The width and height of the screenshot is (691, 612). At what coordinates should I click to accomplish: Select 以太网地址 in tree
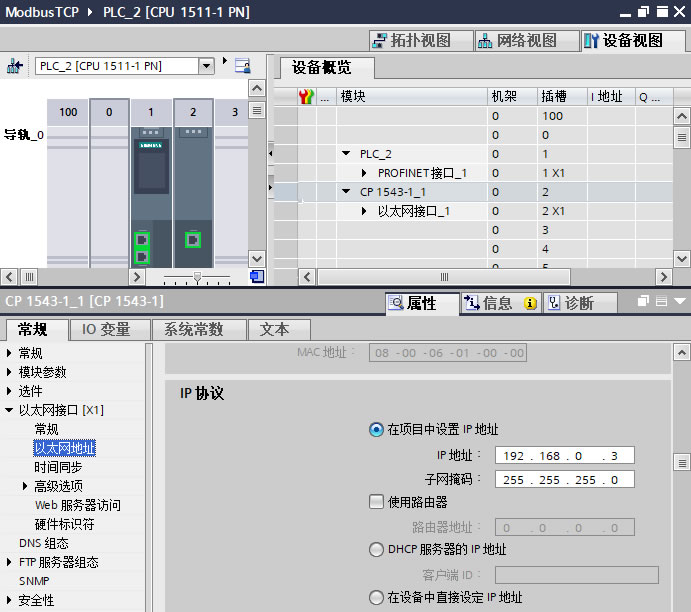(x=64, y=448)
